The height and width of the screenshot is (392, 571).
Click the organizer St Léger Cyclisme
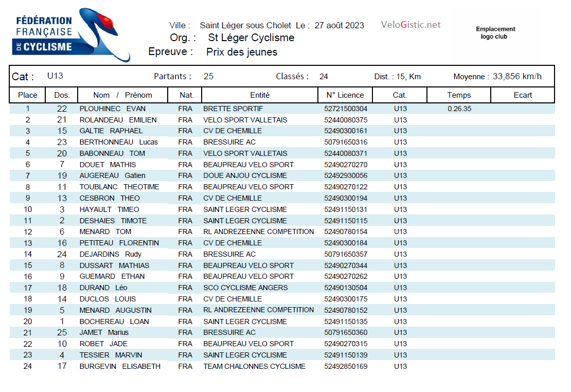coord(251,38)
